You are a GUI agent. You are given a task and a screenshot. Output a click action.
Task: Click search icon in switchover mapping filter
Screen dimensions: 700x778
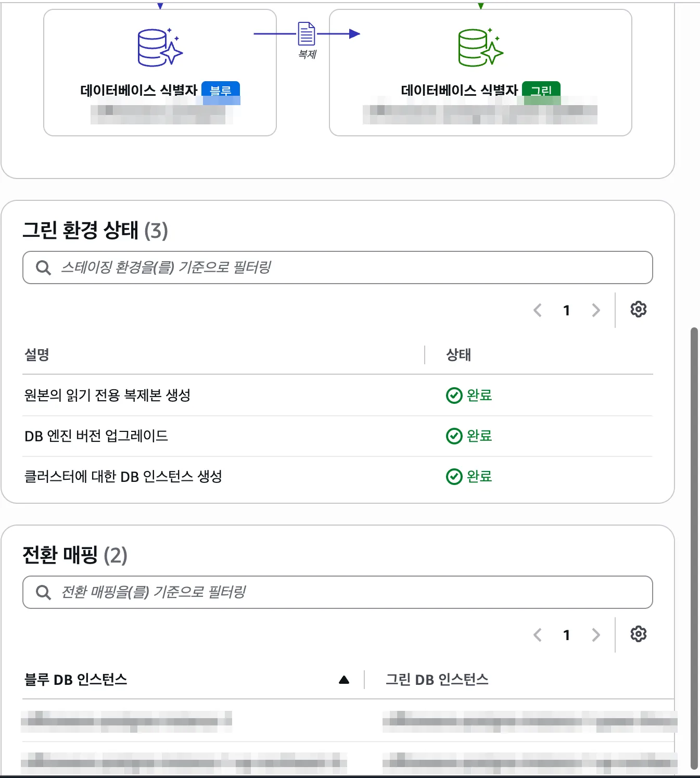[43, 593]
